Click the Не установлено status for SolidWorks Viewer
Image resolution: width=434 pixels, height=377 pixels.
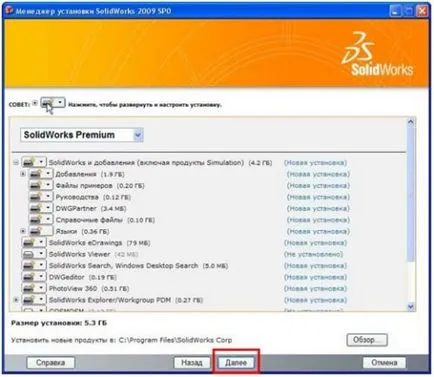[313, 254]
